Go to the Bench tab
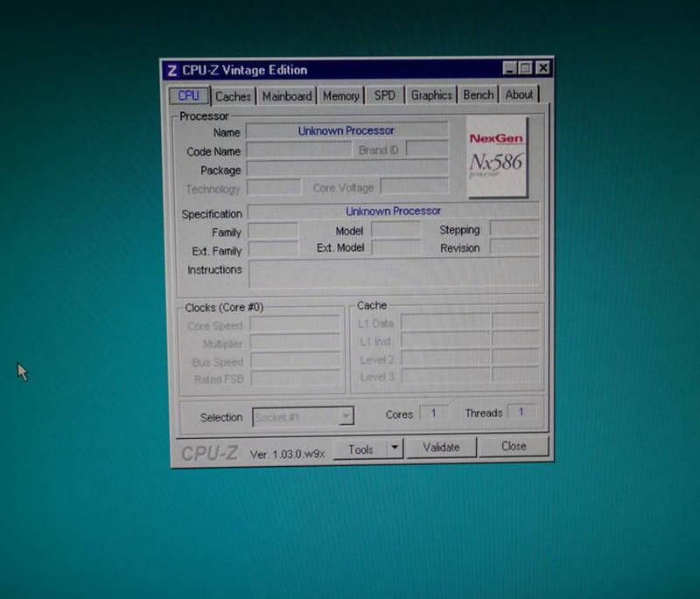Viewport: 700px width, 599px height. [x=478, y=94]
